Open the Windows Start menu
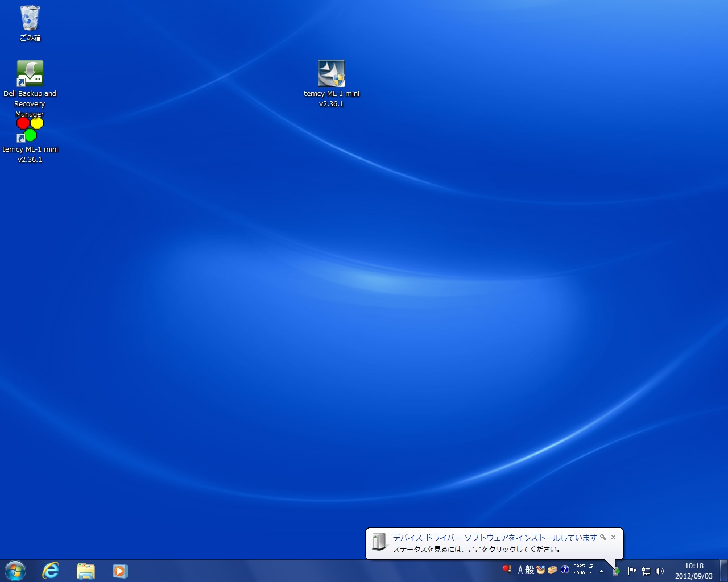The height and width of the screenshot is (582, 728). point(15,571)
